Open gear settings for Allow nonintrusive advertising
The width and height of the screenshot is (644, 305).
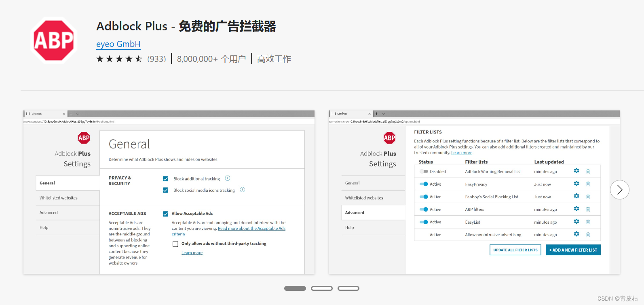coord(576,234)
